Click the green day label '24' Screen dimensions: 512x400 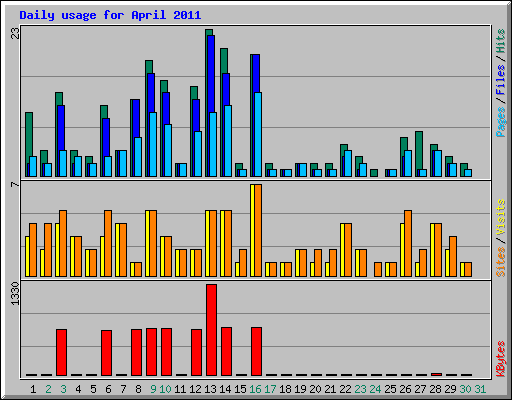coord(375,389)
